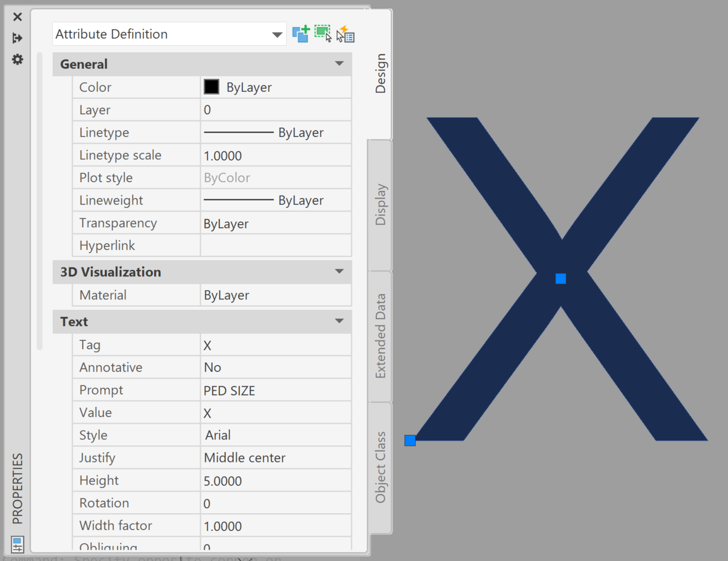Click the empty Hyperlink field

coord(276,246)
